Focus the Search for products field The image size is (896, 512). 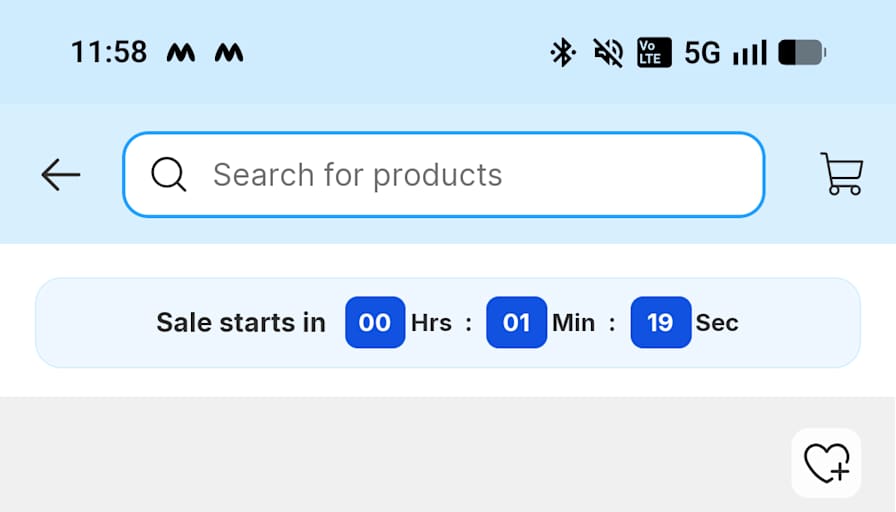pos(443,175)
